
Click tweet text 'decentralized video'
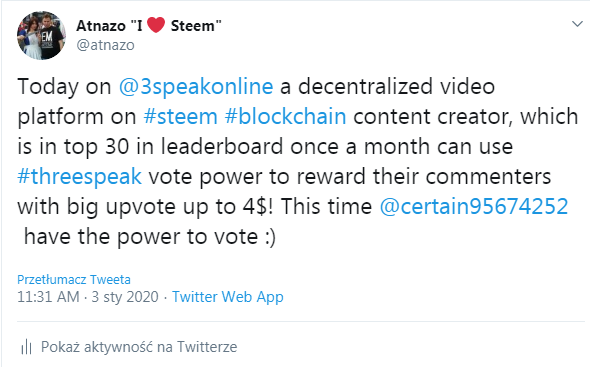point(396,86)
